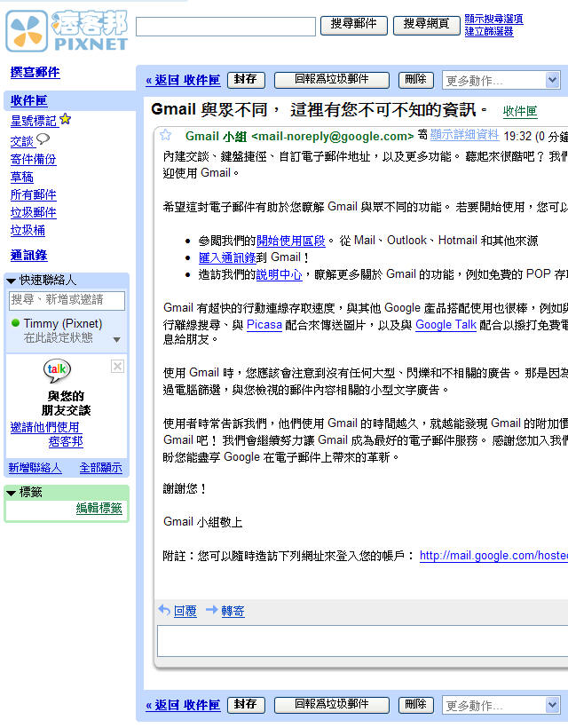Click the bottom « 返回 收件匣 link
Screen dimensions: 568x728
183,705
